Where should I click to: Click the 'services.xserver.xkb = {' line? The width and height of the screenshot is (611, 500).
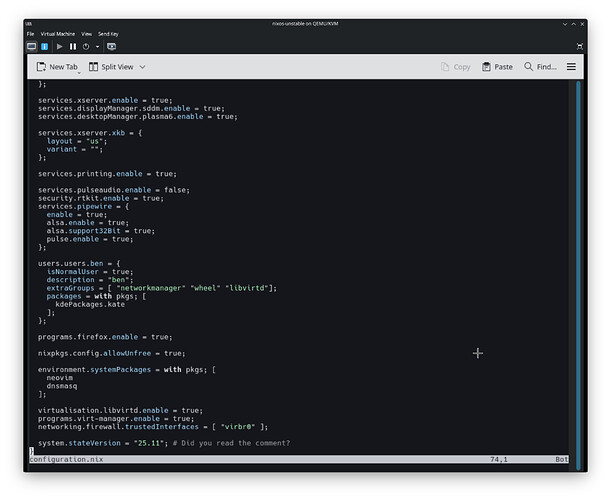(90, 133)
